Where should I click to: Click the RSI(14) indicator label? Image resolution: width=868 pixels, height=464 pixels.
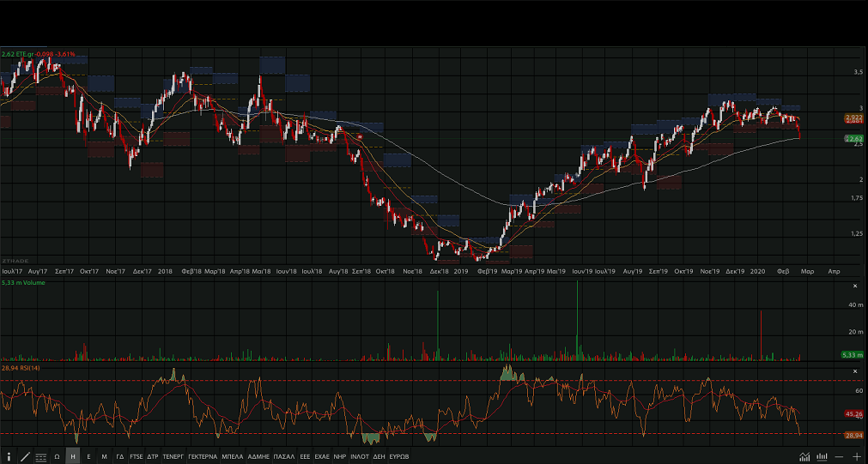pyautogui.click(x=29, y=368)
